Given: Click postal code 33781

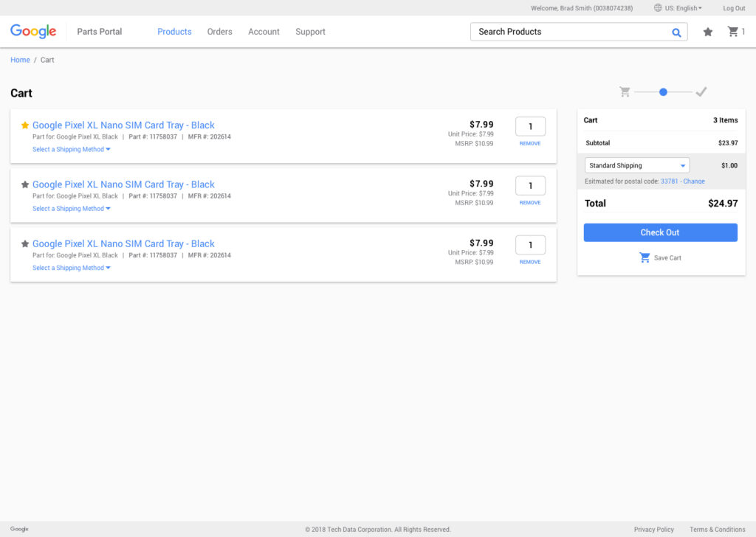Looking at the screenshot, I should [x=669, y=181].
